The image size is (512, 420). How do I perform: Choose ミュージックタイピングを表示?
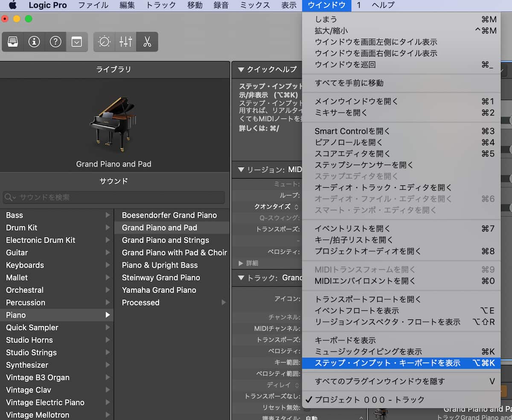coord(401,352)
